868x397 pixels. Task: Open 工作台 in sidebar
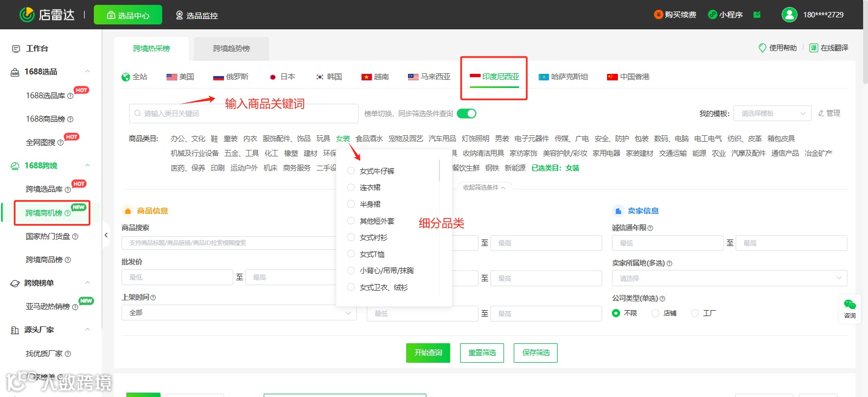pos(37,49)
